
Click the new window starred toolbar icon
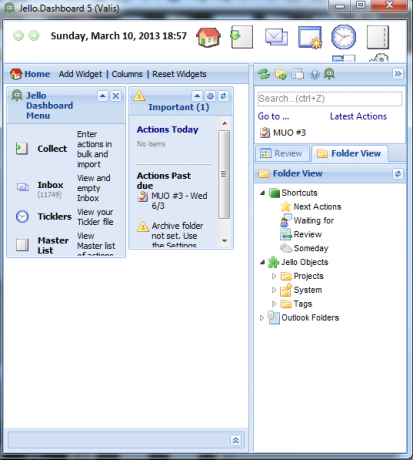[310, 37]
